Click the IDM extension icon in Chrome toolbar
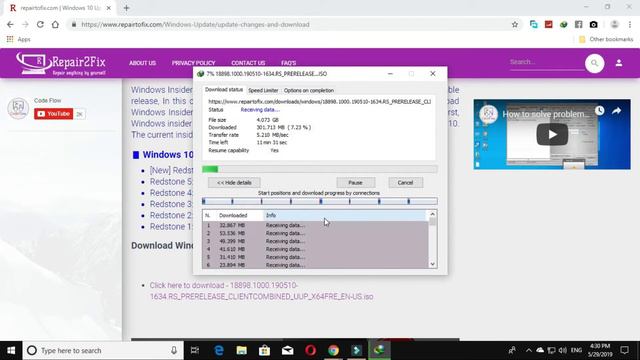 click(x=564, y=24)
